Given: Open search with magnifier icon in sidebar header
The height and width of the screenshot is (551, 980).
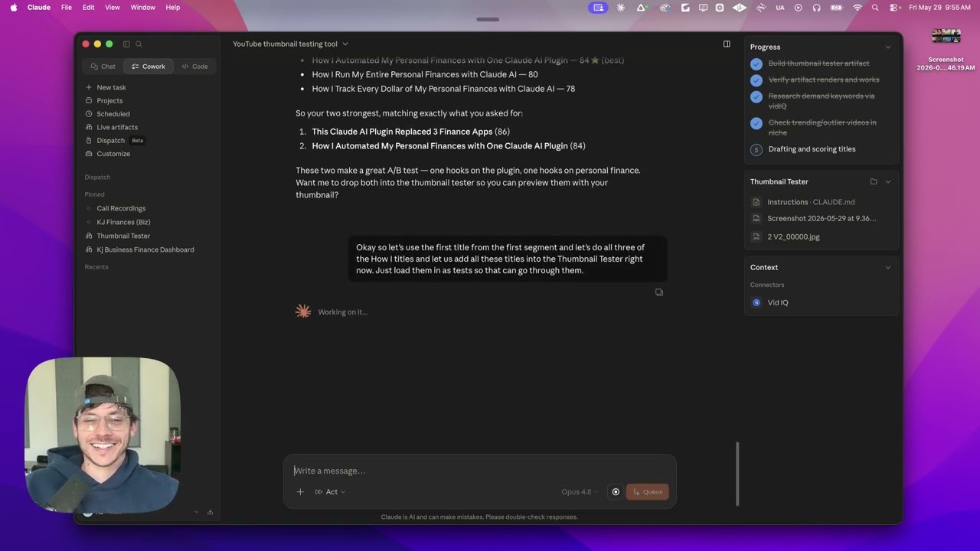Looking at the screenshot, I should (139, 44).
